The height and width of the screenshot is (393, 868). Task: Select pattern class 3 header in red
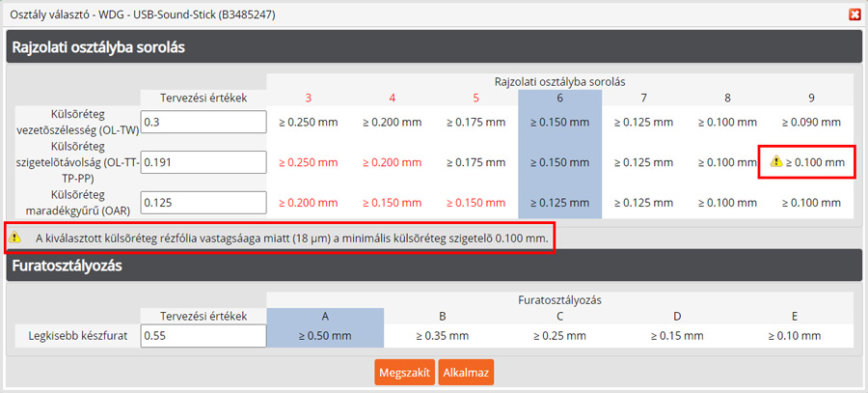coord(308,98)
